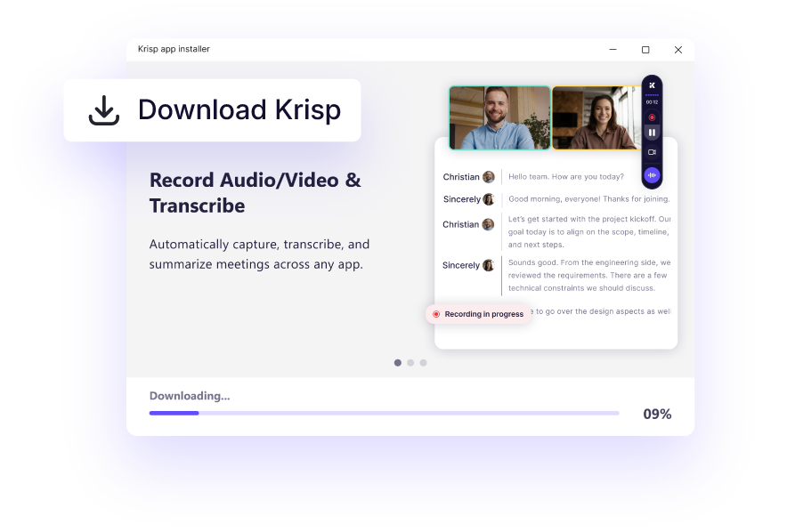The width and height of the screenshot is (787, 532).
Task: Click Sincerely's avatar beside the good morning message
Action: click(488, 199)
